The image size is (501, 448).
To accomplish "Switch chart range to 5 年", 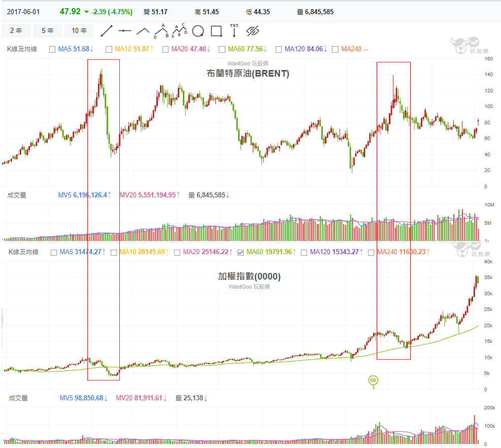I will [48, 31].
